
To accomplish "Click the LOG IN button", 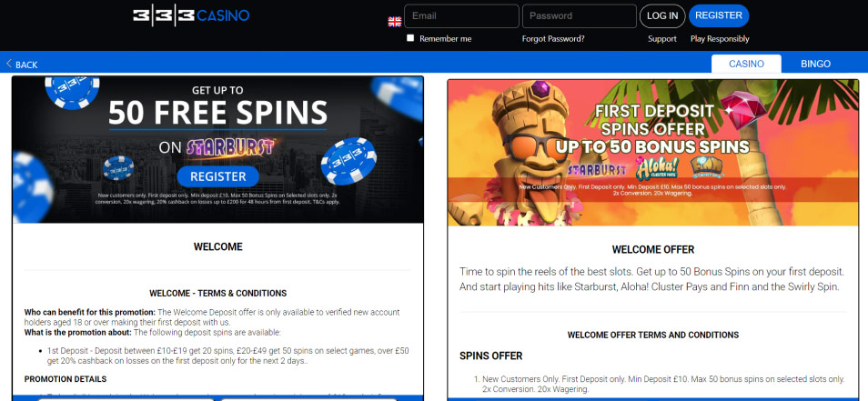I will (x=662, y=16).
